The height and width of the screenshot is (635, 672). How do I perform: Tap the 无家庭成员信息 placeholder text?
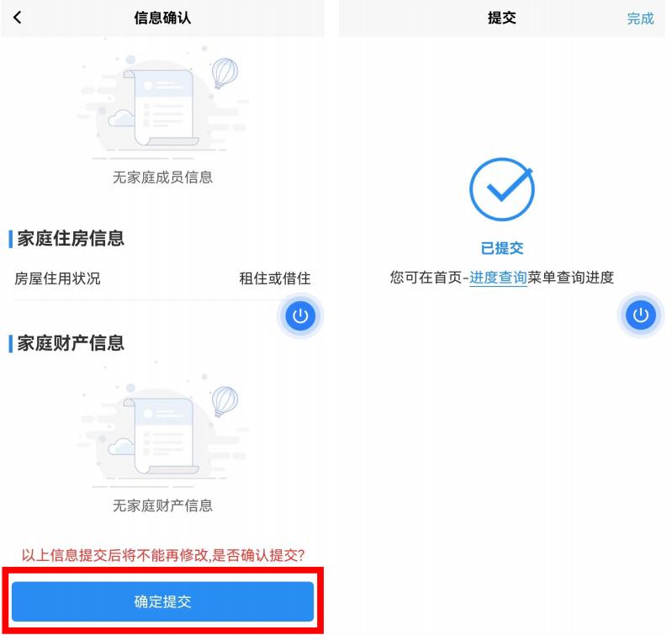point(162,177)
